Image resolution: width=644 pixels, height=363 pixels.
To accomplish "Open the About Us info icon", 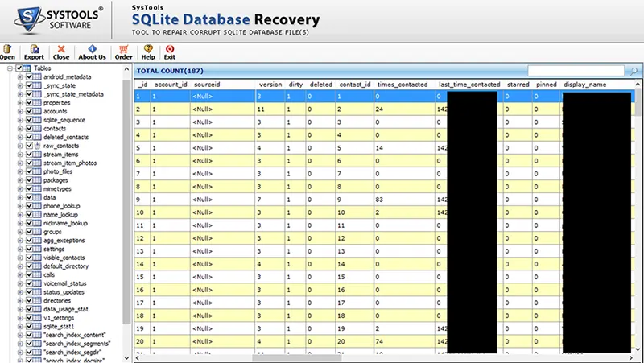I will pyautogui.click(x=93, y=49).
